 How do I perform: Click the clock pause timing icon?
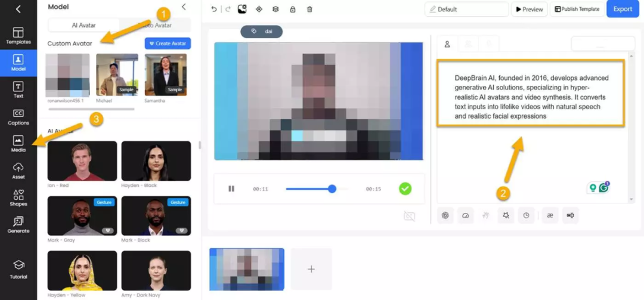pos(526,215)
